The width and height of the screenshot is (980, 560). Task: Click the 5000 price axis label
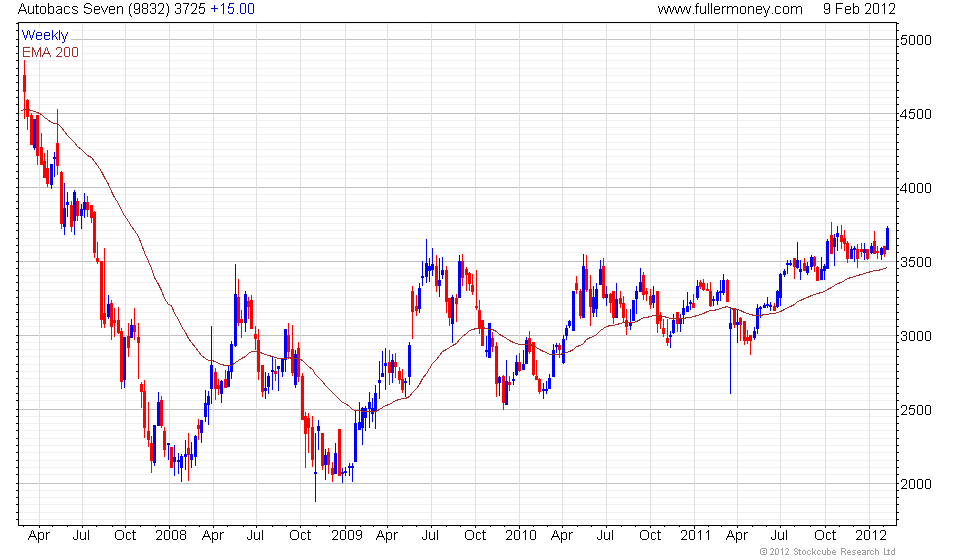tap(916, 41)
